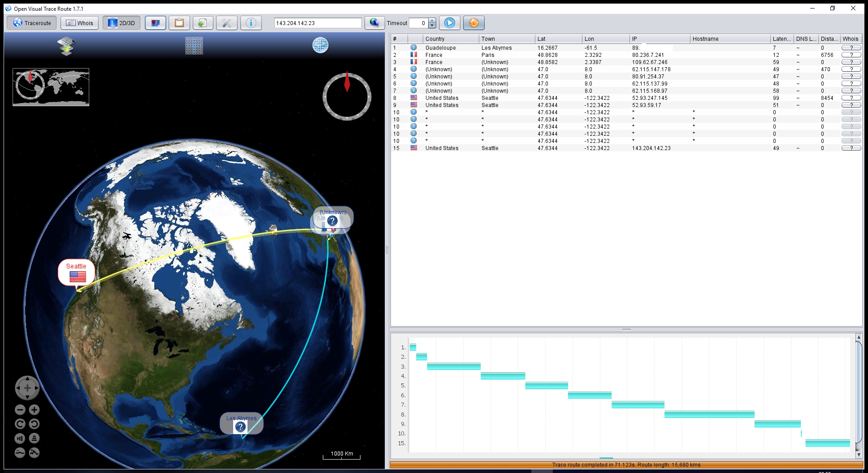Open Whois for the Guadeloupe row
The image size is (868, 473).
pyautogui.click(x=851, y=48)
